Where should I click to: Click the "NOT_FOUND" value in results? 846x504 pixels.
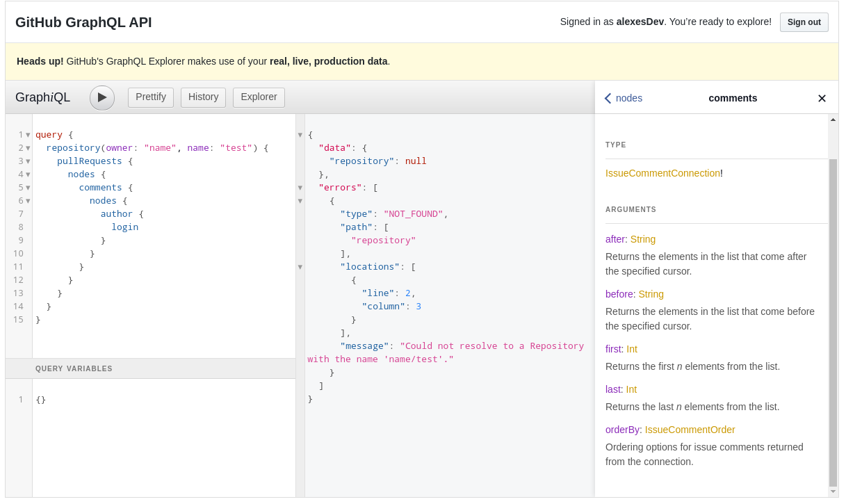[x=414, y=214]
